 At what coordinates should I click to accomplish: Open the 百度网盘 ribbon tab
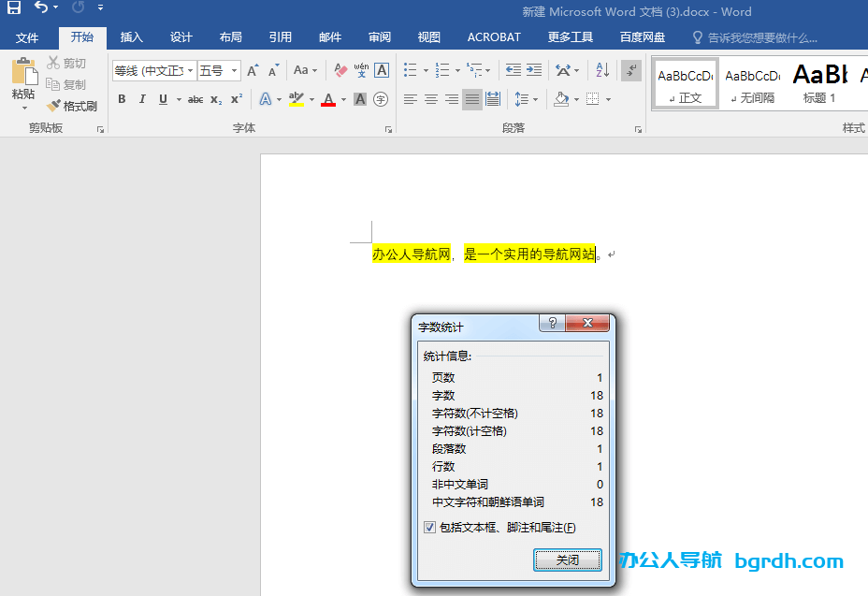pyautogui.click(x=643, y=37)
